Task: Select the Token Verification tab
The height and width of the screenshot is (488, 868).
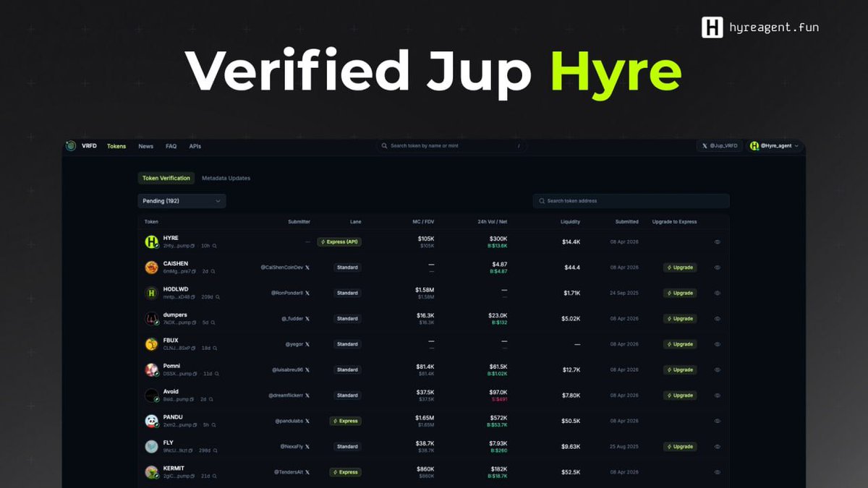Action: point(166,178)
